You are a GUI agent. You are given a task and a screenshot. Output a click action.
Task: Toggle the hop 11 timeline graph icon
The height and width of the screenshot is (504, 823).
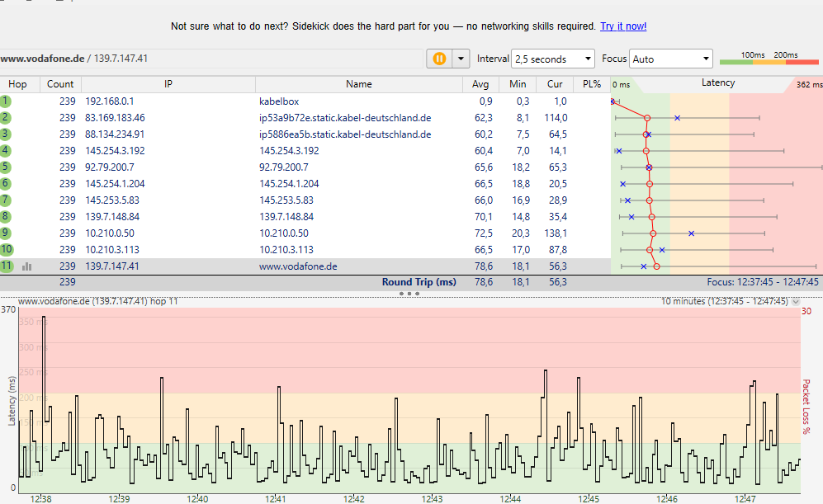point(26,266)
